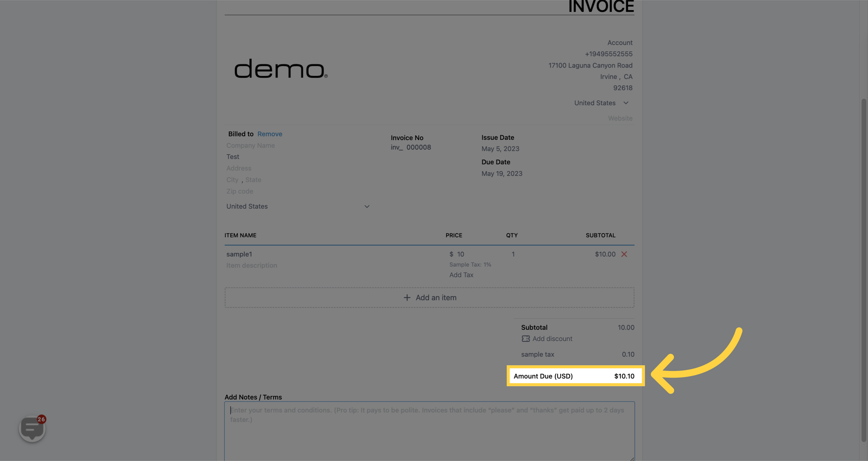Viewport: 868px width, 461px height.
Task: Open the Due Date May 19, 2023
Action: click(x=502, y=174)
